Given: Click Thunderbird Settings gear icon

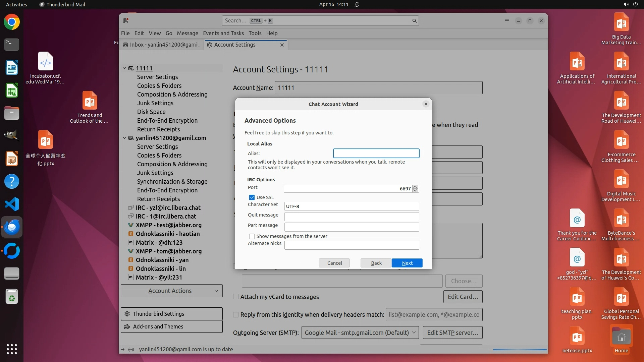Looking at the screenshot, I should click(x=127, y=314).
